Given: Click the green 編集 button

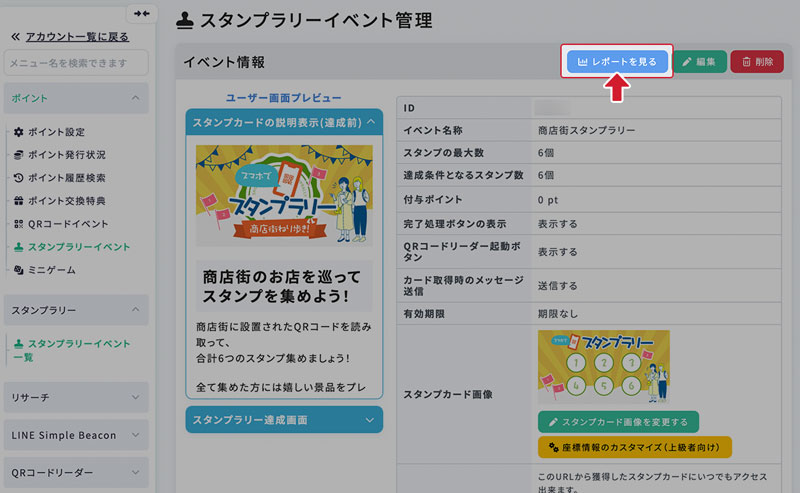Looking at the screenshot, I should click(x=699, y=62).
